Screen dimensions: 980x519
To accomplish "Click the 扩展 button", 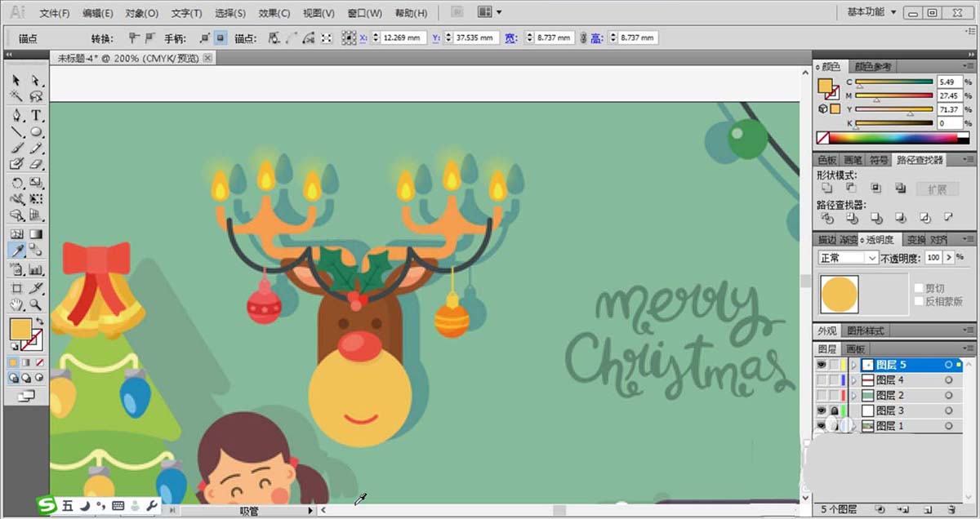I will click(937, 189).
